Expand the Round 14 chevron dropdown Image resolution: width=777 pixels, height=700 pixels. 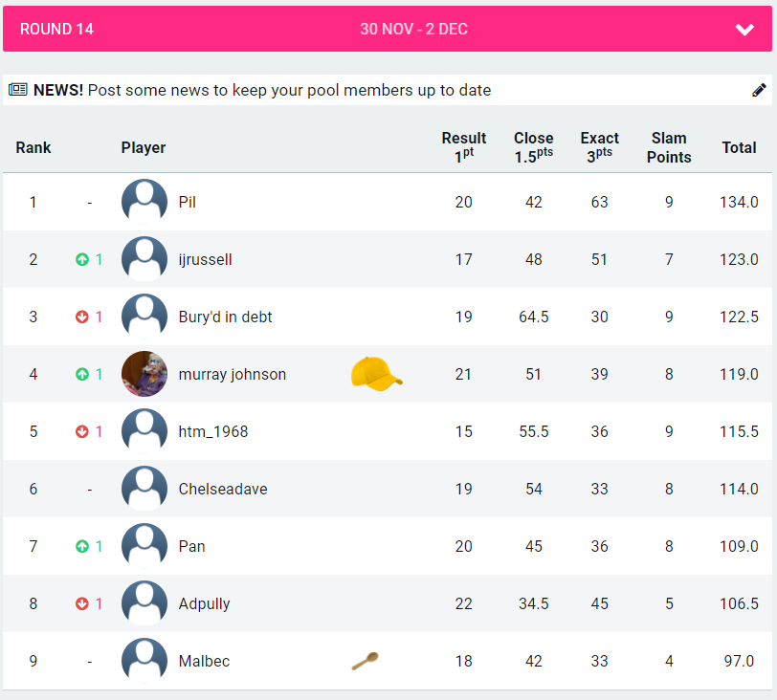pyautogui.click(x=744, y=30)
